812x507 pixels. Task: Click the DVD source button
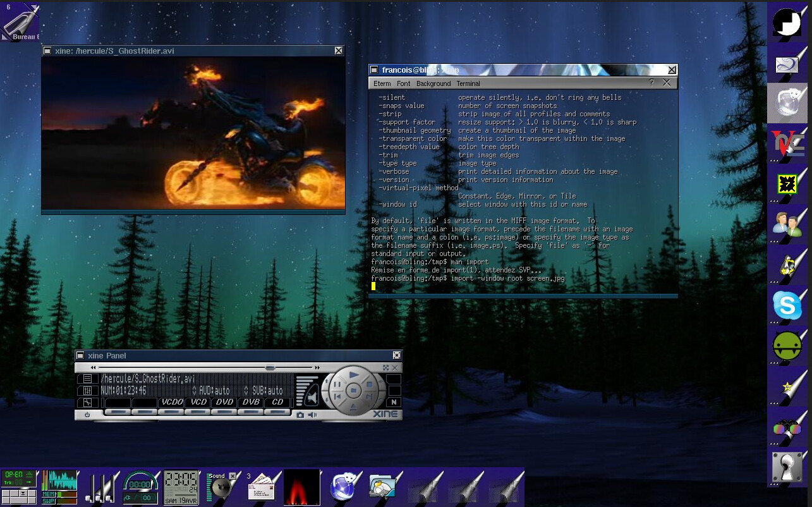point(225,402)
